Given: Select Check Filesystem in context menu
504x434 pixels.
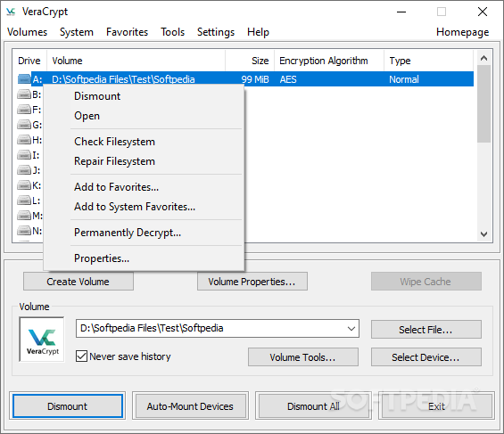Looking at the screenshot, I should [x=144, y=142].
